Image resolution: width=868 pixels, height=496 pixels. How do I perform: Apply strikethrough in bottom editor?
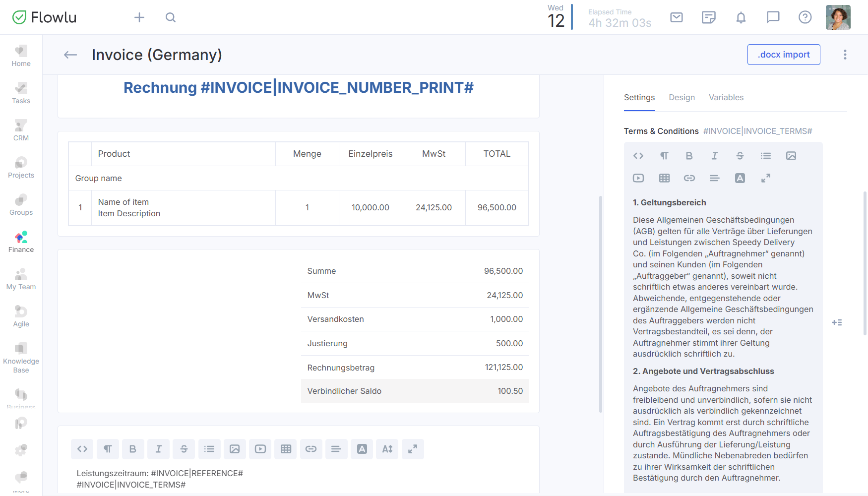click(184, 449)
